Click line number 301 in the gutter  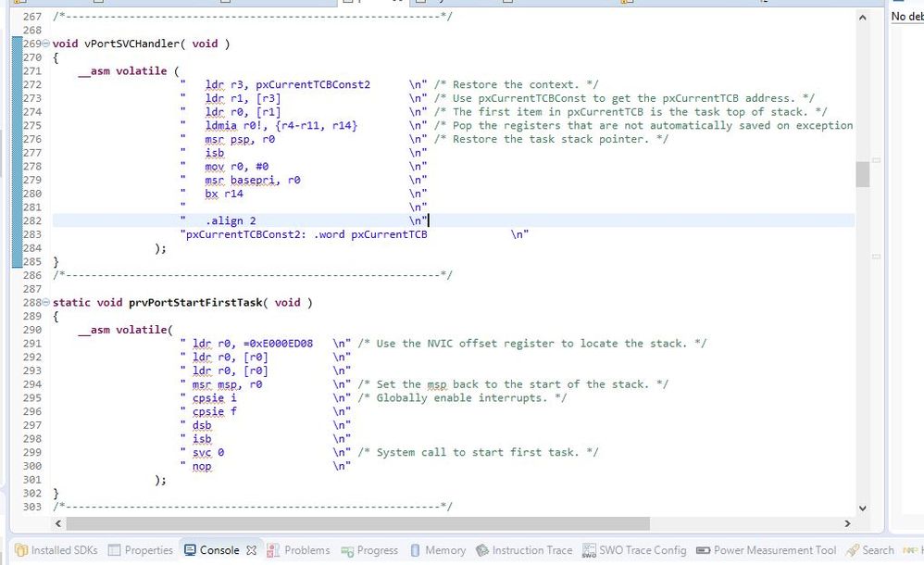pos(32,480)
